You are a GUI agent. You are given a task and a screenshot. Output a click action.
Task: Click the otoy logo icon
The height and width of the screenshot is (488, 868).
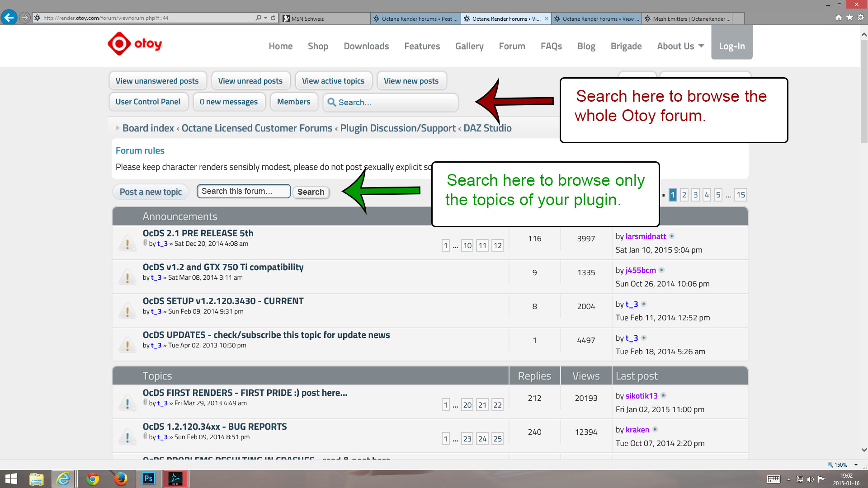[x=119, y=44]
